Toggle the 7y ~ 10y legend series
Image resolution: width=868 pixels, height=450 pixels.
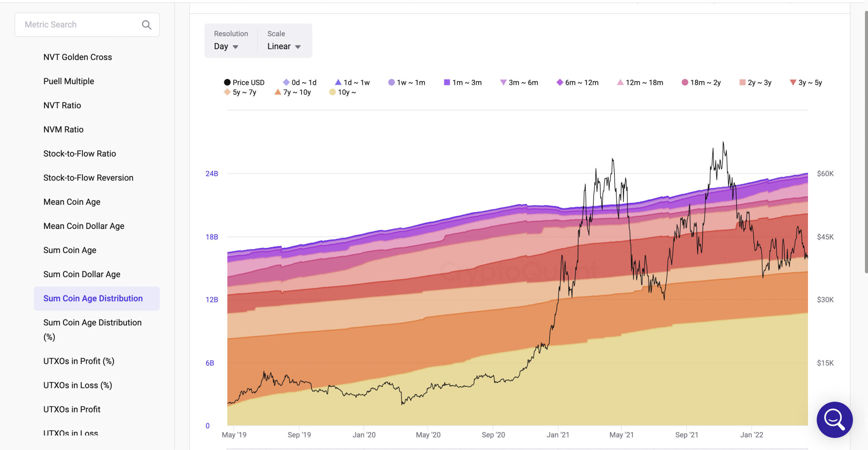pos(293,92)
